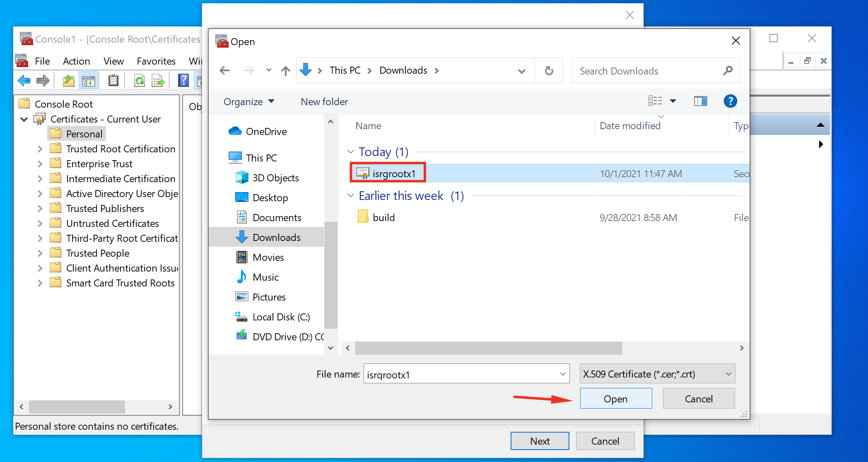
Task: Click the MMC Help toolbar icon
Action: [183, 80]
